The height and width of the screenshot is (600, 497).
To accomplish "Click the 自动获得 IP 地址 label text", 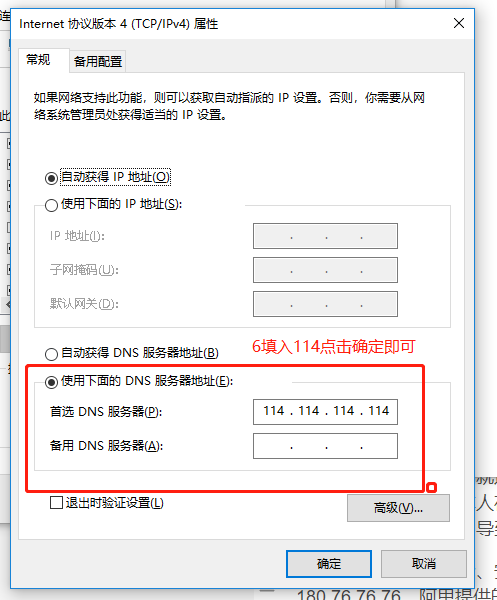I will click(x=115, y=177).
